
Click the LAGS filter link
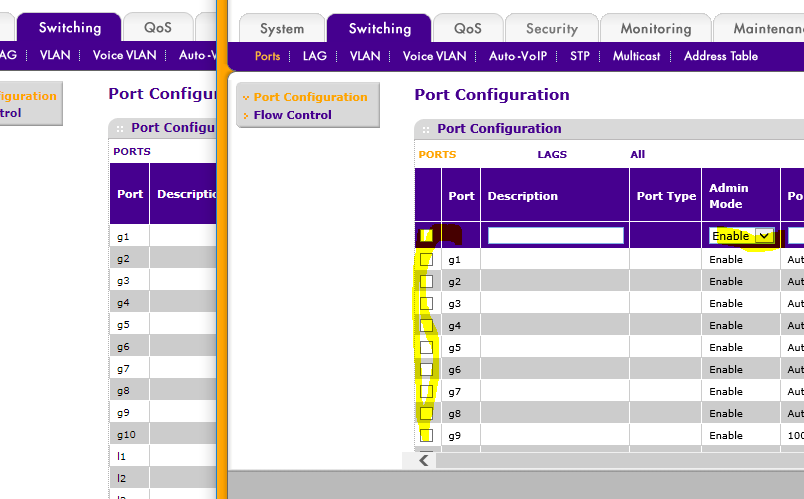pos(552,154)
